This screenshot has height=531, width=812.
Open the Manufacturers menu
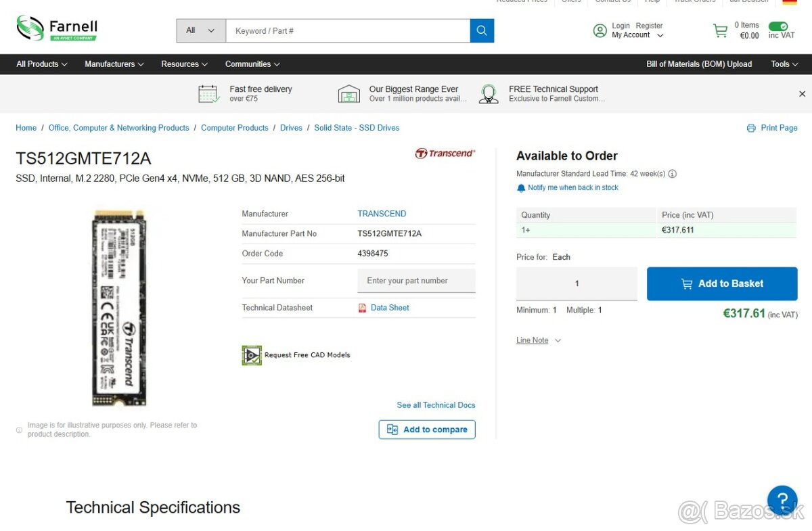coord(113,64)
